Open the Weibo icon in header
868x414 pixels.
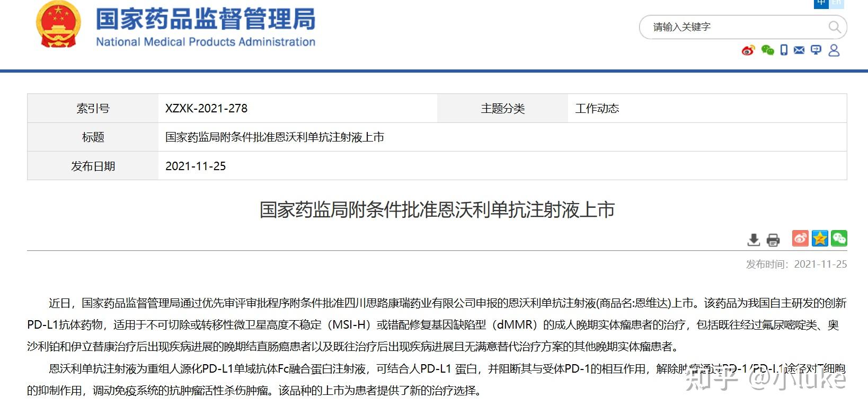748,50
